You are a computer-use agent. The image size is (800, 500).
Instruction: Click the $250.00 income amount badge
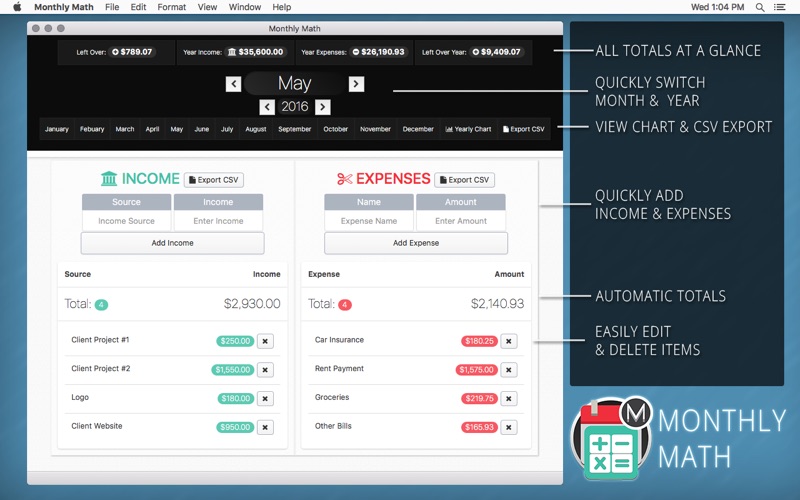tap(235, 341)
